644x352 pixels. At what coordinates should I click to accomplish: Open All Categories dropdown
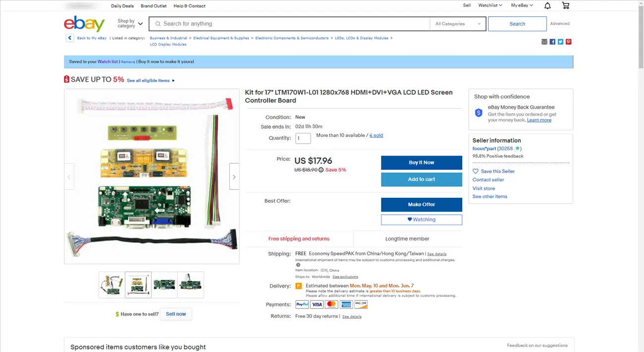(458, 24)
